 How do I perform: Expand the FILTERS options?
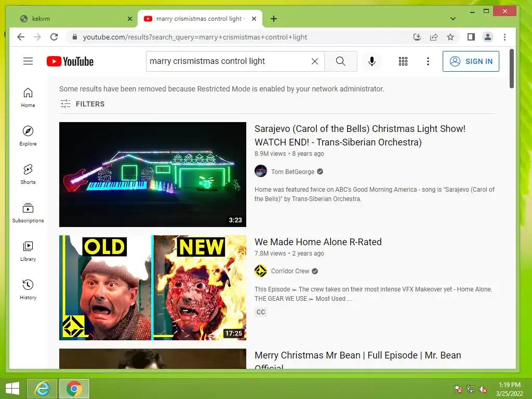[82, 104]
